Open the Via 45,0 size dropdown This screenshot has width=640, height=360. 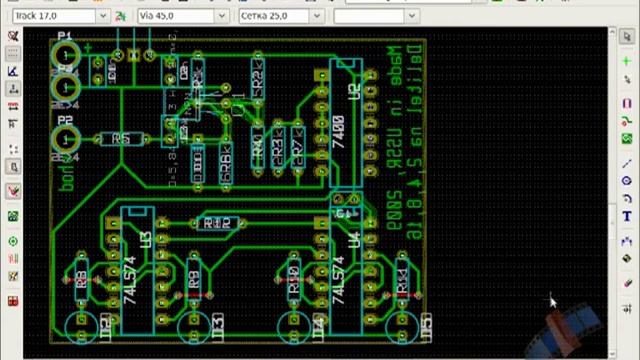click(x=222, y=16)
